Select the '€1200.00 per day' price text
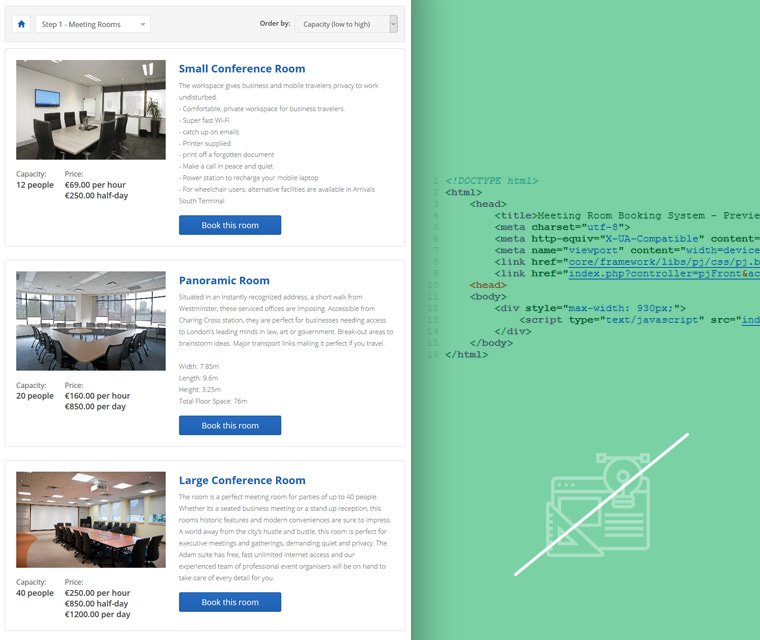The width and height of the screenshot is (760, 640). (97, 614)
